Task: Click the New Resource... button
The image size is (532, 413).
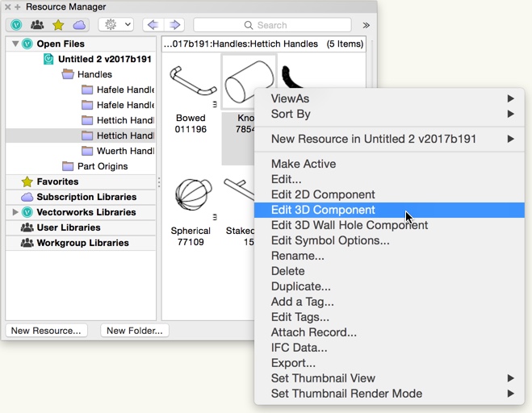Action: click(x=46, y=331)
